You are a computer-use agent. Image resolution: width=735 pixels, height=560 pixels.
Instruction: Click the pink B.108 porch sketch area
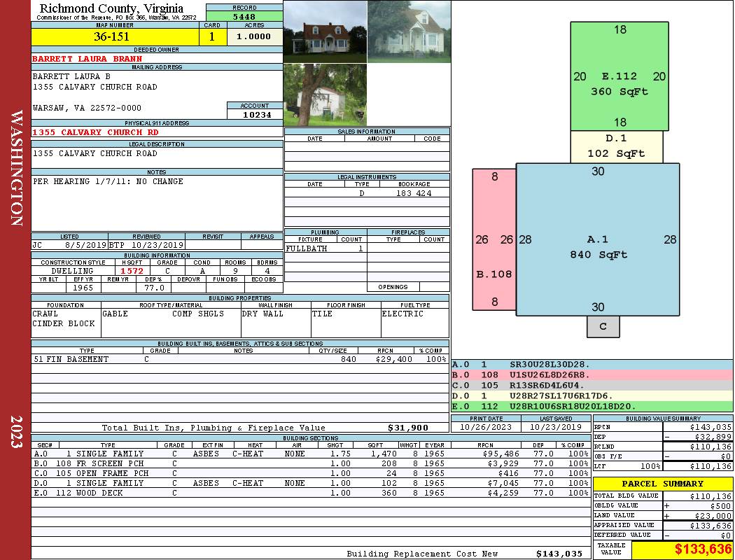[x=494, y=239]
